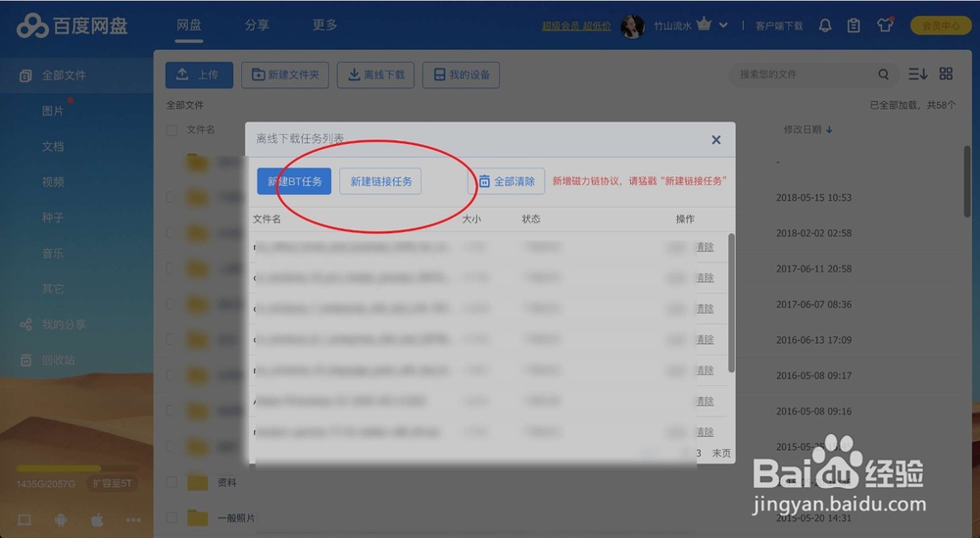The image size is (980, 538).
Task: Click the storage usage bar 1435G/2057G
Action: coord(76,468)
